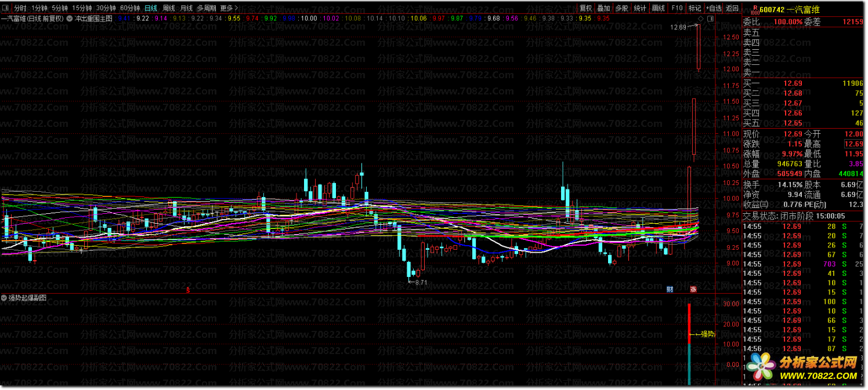Select the 周线 weekly chart tab

[169, 8]
